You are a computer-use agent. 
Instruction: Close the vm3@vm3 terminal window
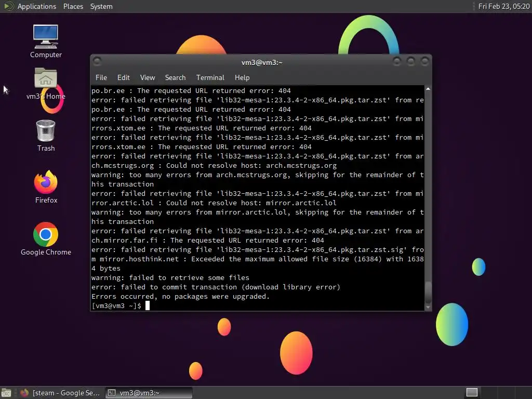click(x=424, y=61)
